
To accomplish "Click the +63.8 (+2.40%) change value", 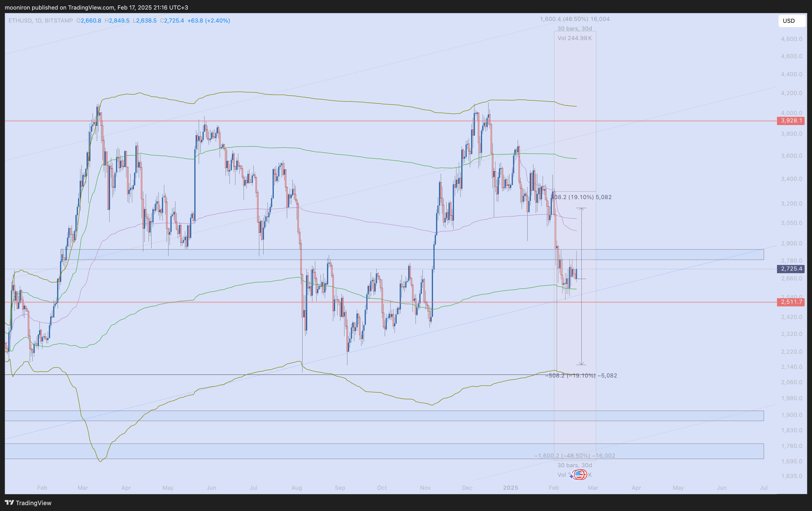I will pos(208,21).
